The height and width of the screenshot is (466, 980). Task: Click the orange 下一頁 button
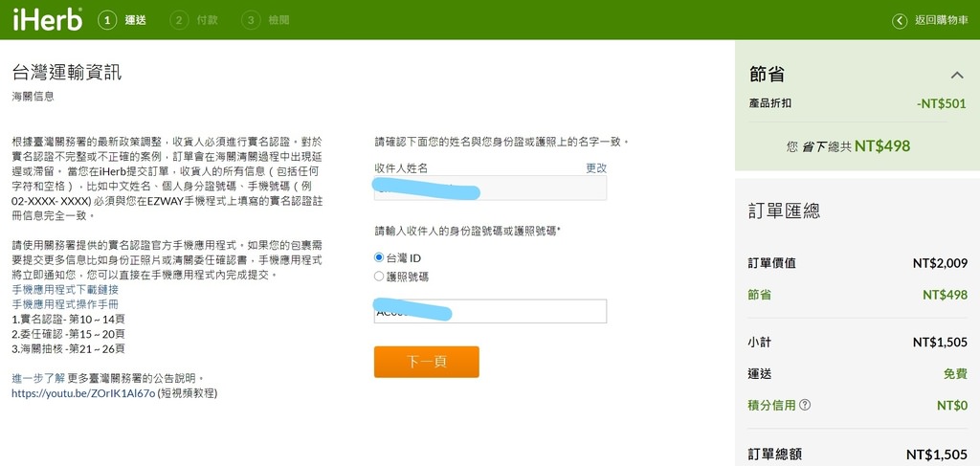pyautogui.click(x=427, y=362)
